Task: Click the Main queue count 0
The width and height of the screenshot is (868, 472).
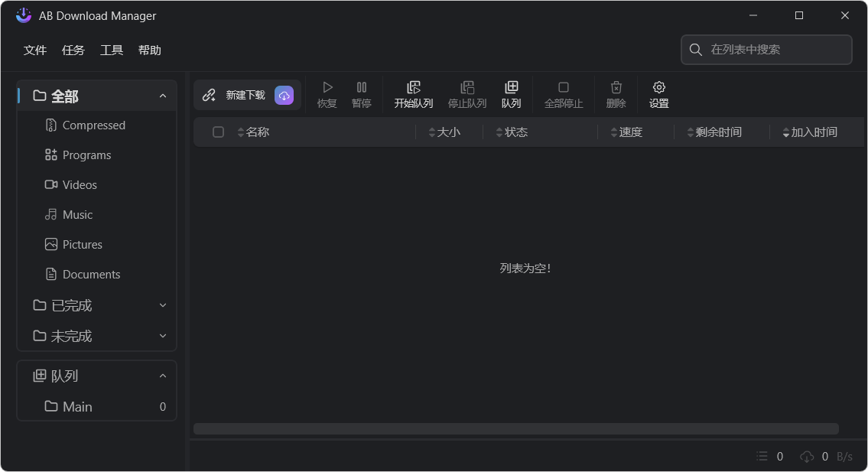Action: click(163, 407)
